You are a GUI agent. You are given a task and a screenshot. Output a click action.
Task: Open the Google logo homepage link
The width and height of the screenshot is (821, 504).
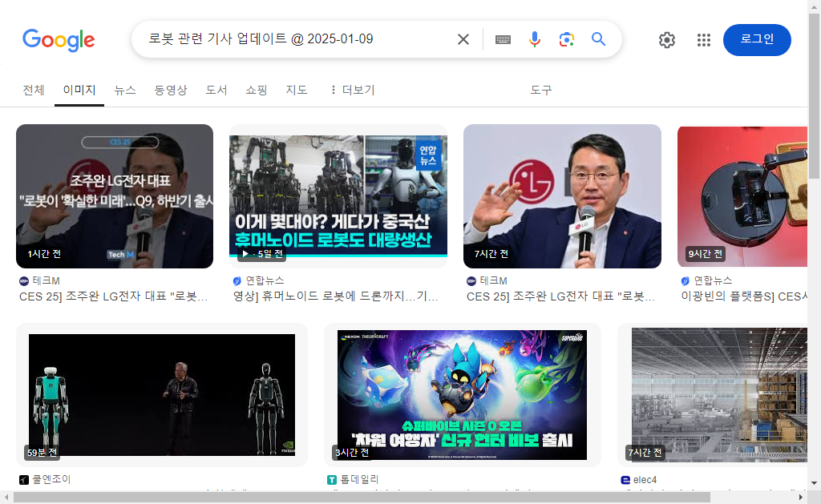59,40
